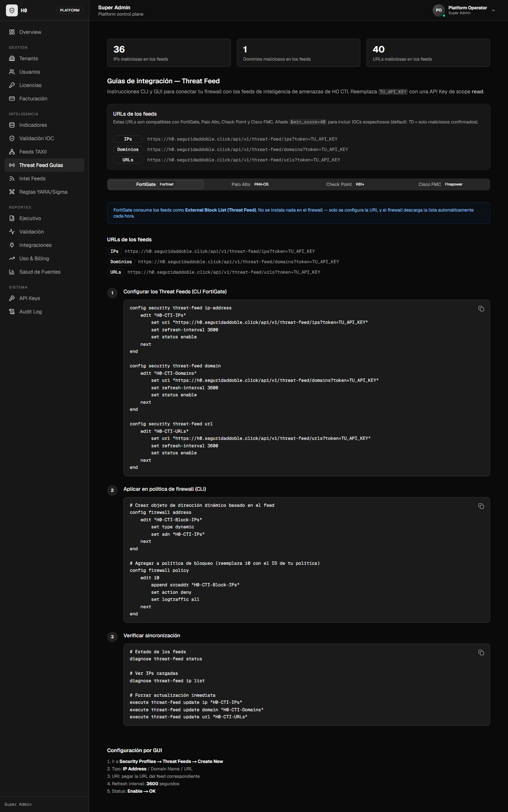Click the Indicadores database icon
Viewport: 508px width, 812px height.
12,125
